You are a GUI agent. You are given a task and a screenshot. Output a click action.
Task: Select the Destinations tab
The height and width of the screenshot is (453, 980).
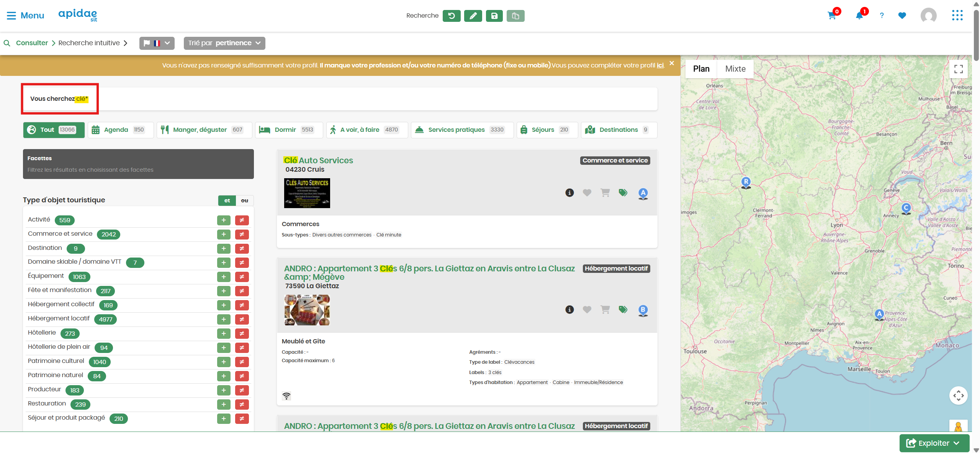tap(619, 130)
